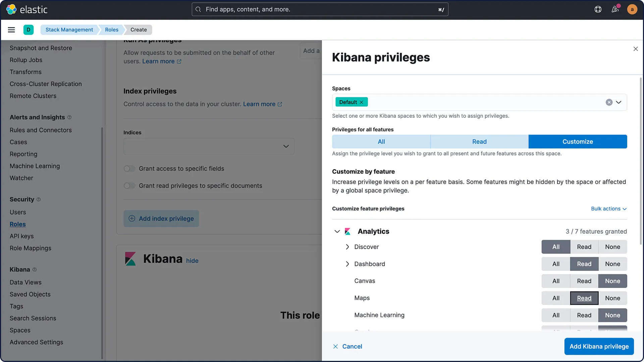Click Add index privilege button
This screenshot has width=644, height=362.
(x=161, y=219)
